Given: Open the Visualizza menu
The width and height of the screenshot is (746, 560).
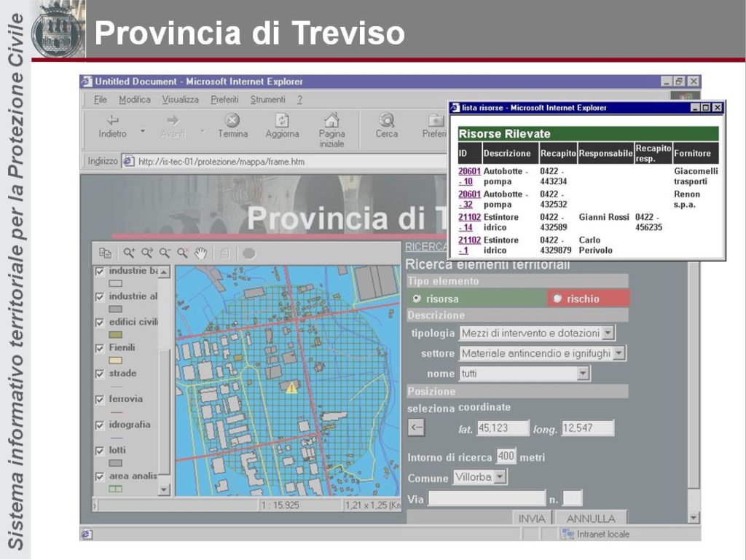Looking at the screenshot, I should [x=181, y=100].
